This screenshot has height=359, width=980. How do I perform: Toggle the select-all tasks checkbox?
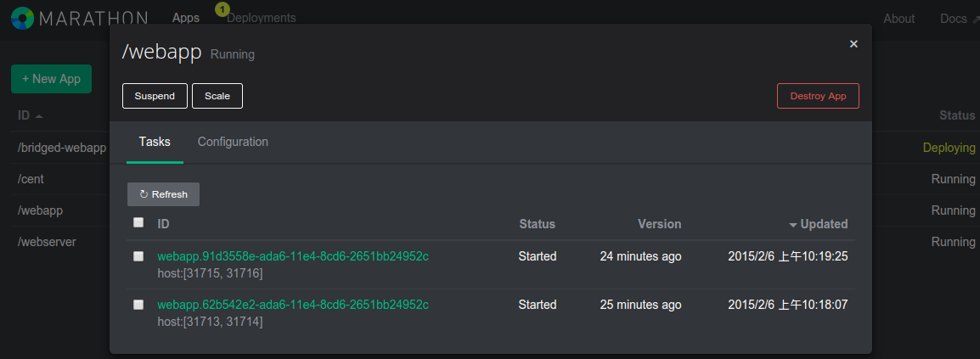138,223
